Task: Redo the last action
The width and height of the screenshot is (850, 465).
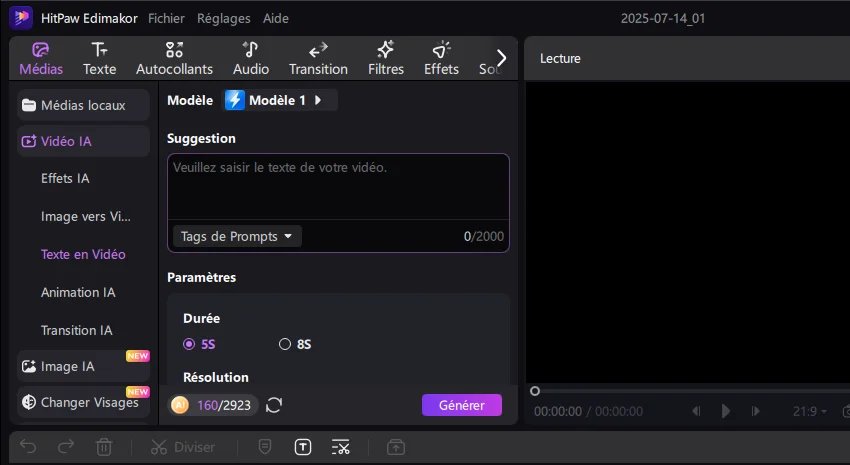Action: (x=66, y=447)
